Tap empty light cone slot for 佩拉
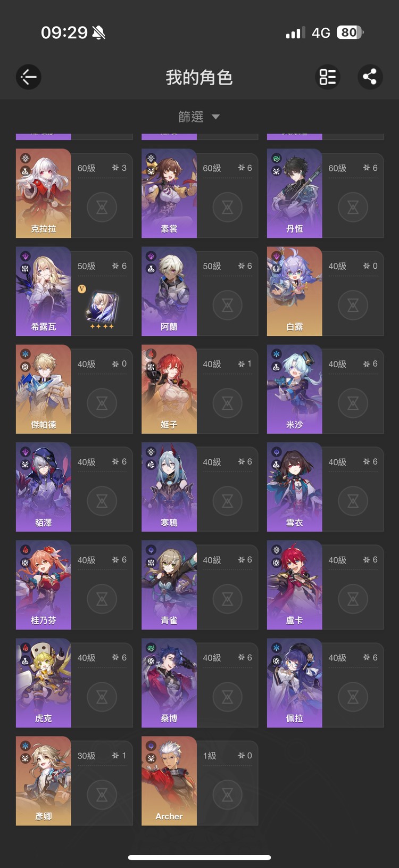 pyautogui.click(x=353, y=697)
